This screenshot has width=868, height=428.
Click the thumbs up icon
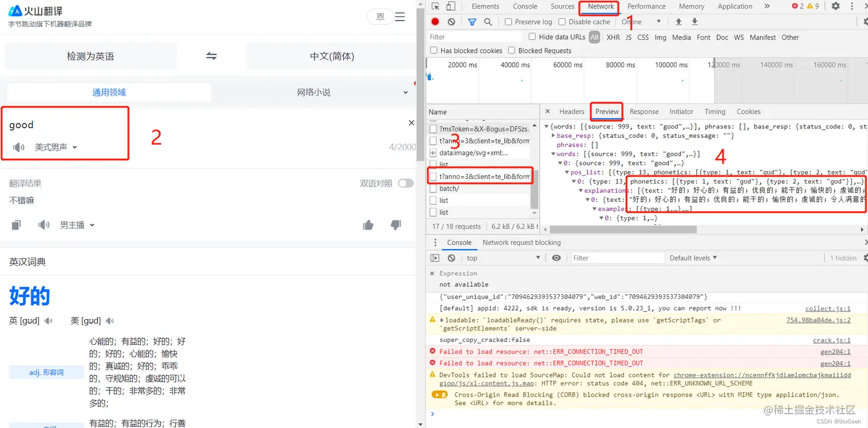[x=368, y=225]
